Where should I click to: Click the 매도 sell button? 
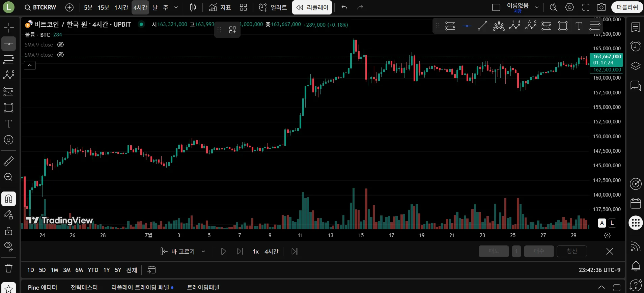pyautogui.click(x=494, y=251)
